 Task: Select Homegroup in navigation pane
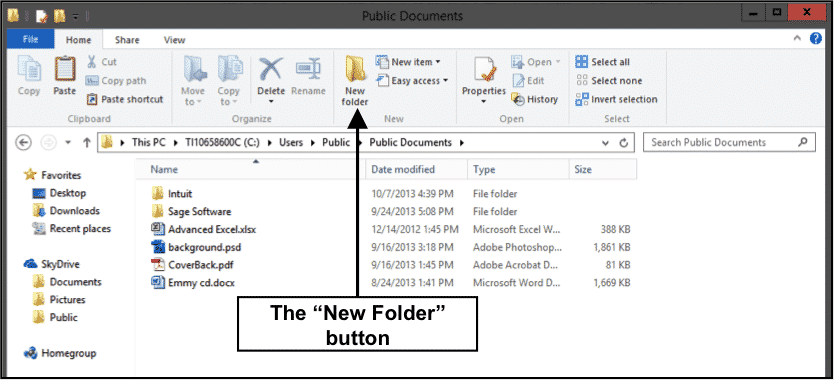click(x=61, y=353)
